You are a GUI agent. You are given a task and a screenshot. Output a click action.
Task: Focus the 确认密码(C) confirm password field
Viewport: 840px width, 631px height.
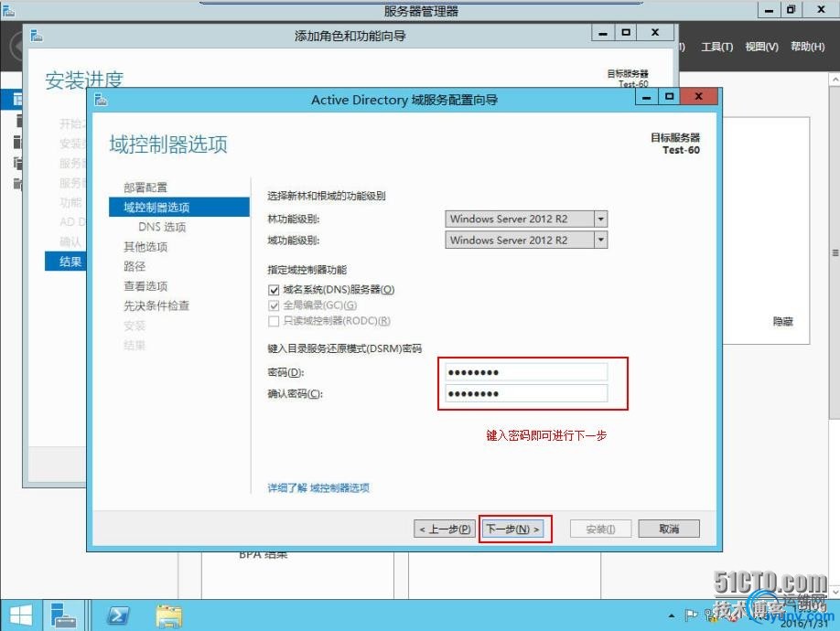(526, 393)
